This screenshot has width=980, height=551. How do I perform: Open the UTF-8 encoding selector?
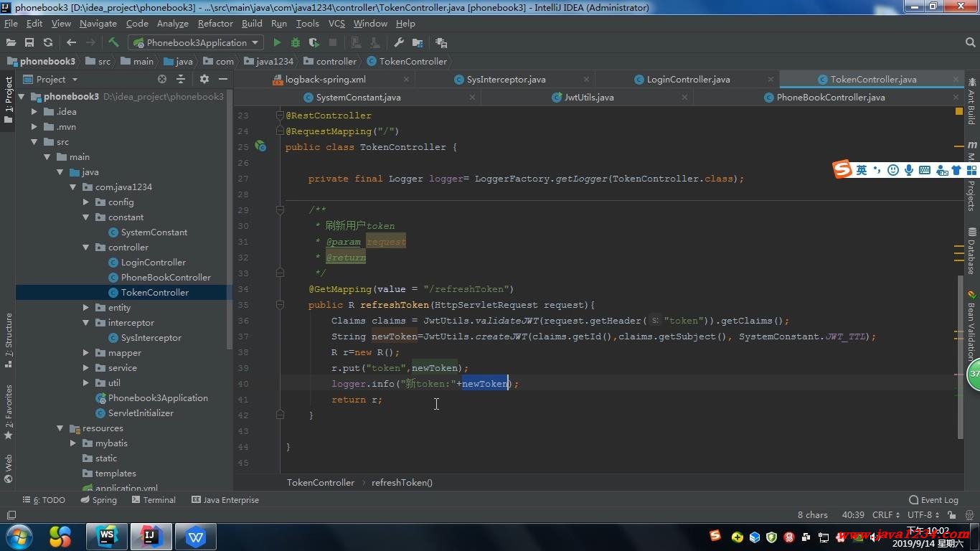[x=924, y=514]
